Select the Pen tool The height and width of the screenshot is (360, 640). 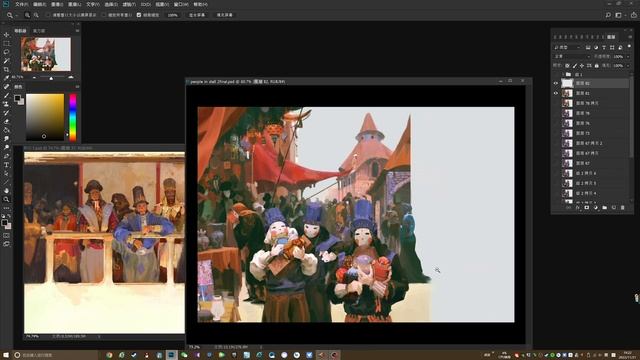coord(6,156)
